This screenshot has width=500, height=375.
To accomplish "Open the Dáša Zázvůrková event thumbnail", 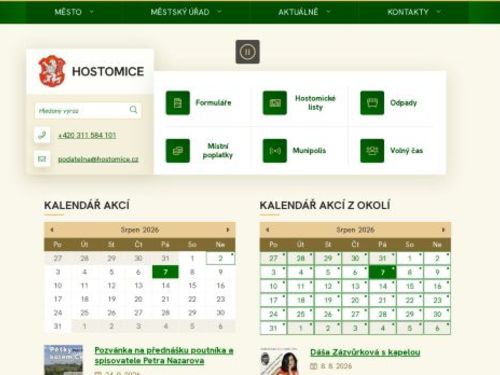I will (279, 361).
